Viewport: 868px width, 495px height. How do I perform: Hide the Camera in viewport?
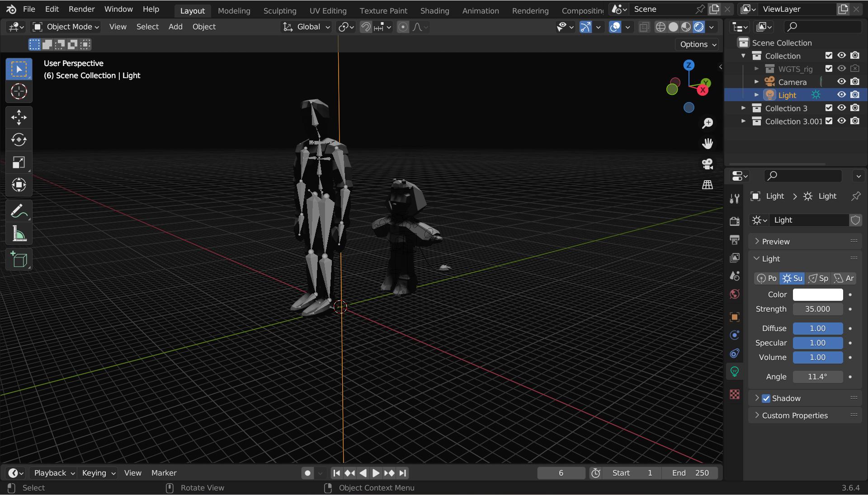pyautogui.click(x=841, y=82)
